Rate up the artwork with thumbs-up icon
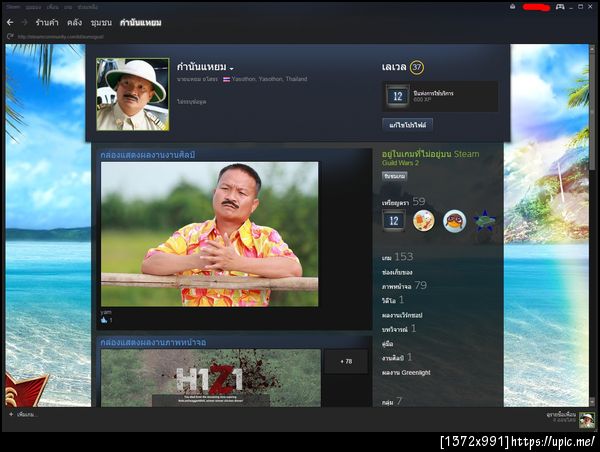 coord(104,320)
